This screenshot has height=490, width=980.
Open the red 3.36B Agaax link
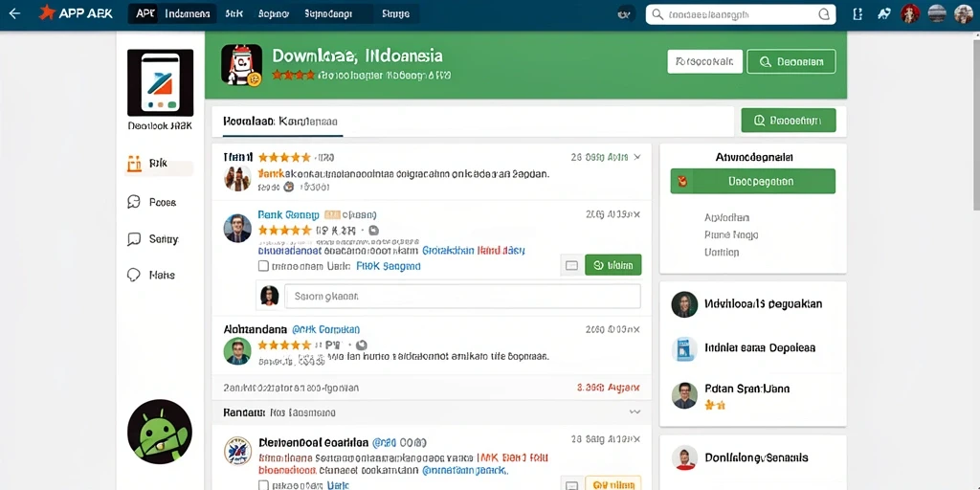tap(608, 388)
